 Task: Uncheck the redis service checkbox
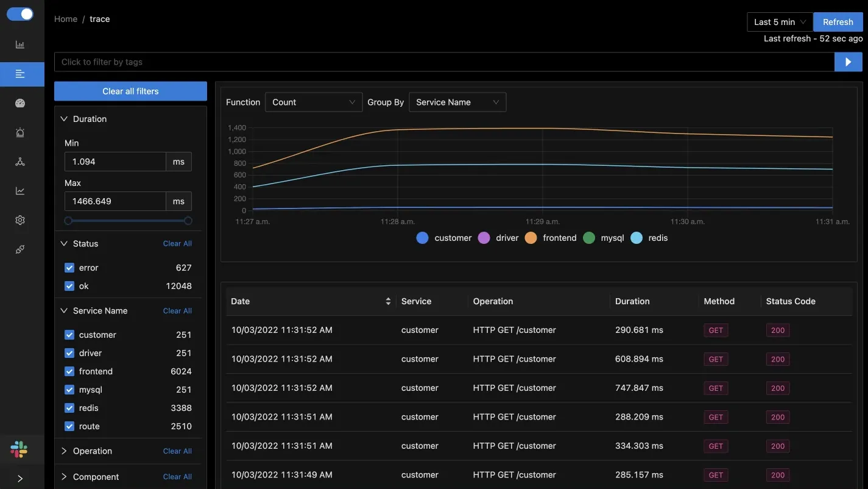tap(69, 408)
